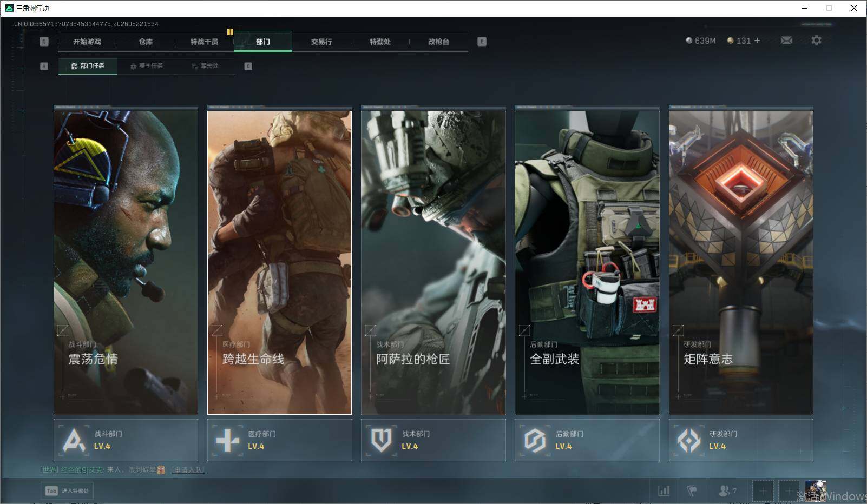The width and height of the screenshot is (867, 504).
Task: Open the 交易行 tab
Action: coord(321,42)
